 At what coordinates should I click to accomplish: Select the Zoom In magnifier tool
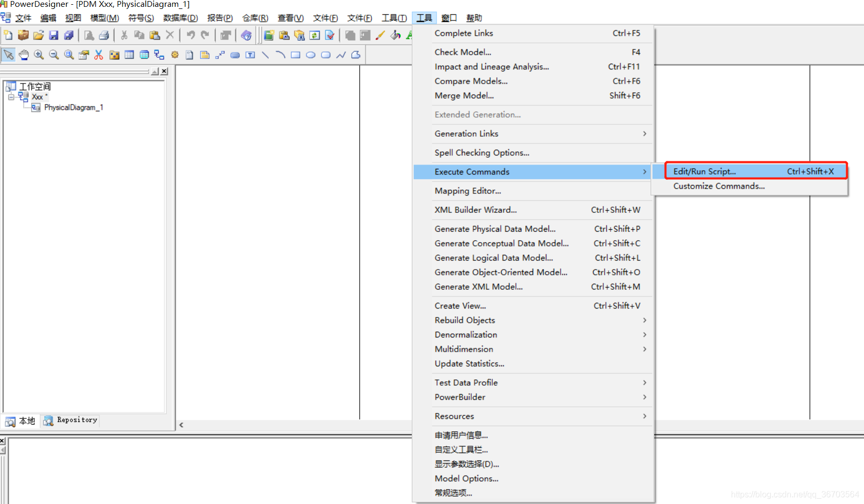39,55
